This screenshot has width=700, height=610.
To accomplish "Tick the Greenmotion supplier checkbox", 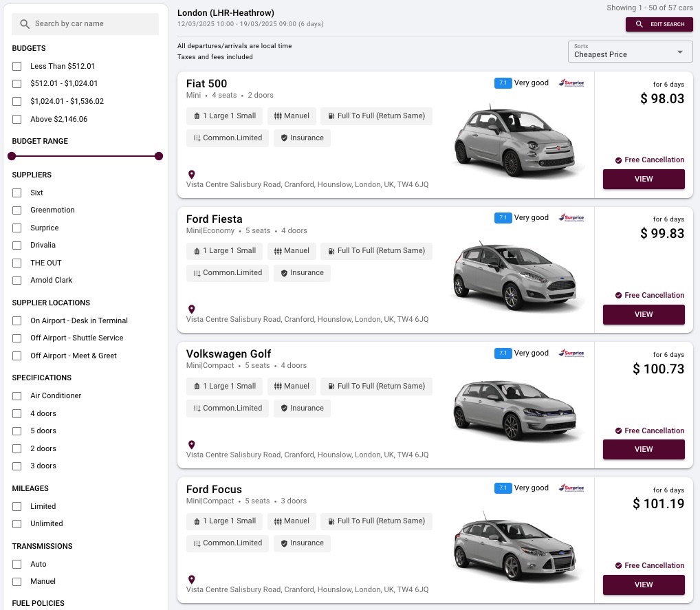I will coord(17,210).
